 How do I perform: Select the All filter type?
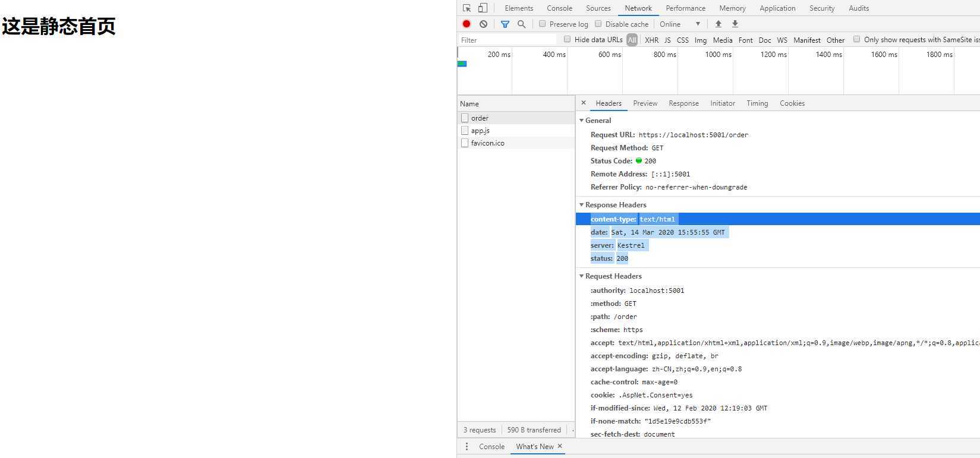pyautogui.click(x=632, y=40)
